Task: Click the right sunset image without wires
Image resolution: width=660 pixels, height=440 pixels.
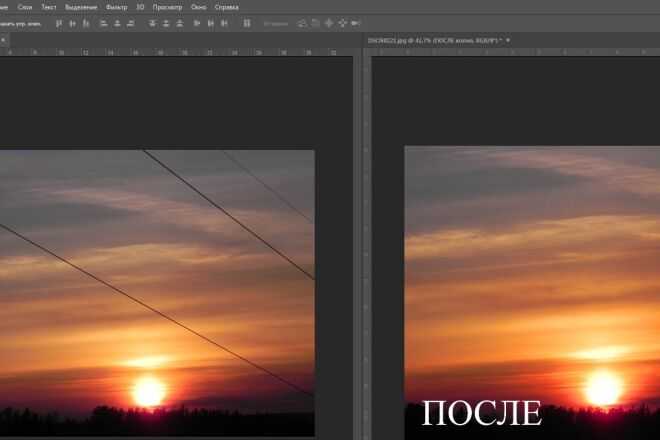Action: point(532,293)
